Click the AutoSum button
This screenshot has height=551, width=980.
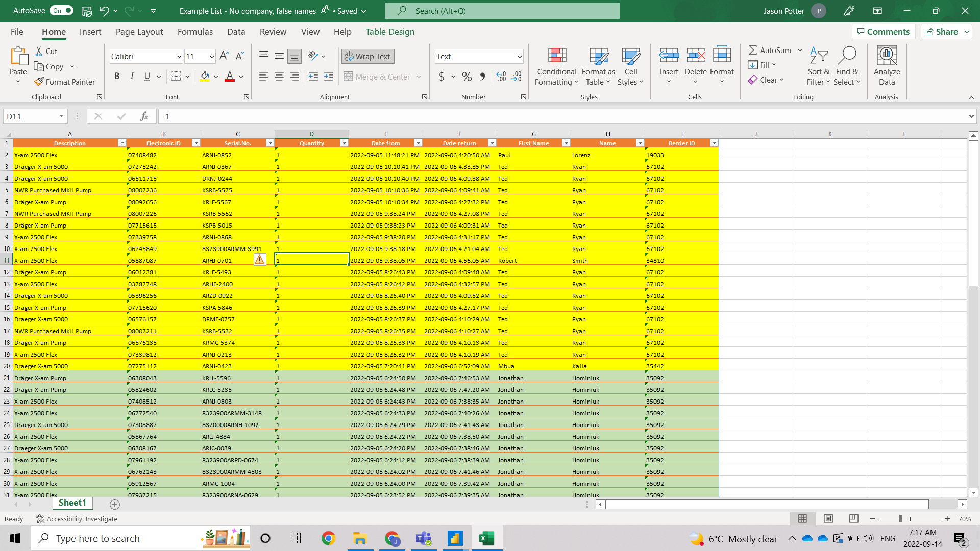770,50
